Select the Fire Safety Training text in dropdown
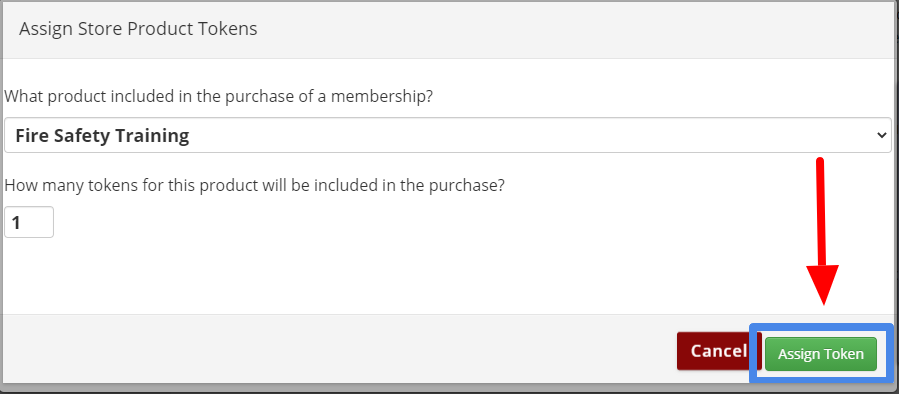The height and width of the screenshot is (394, 899). click(103, 135)
